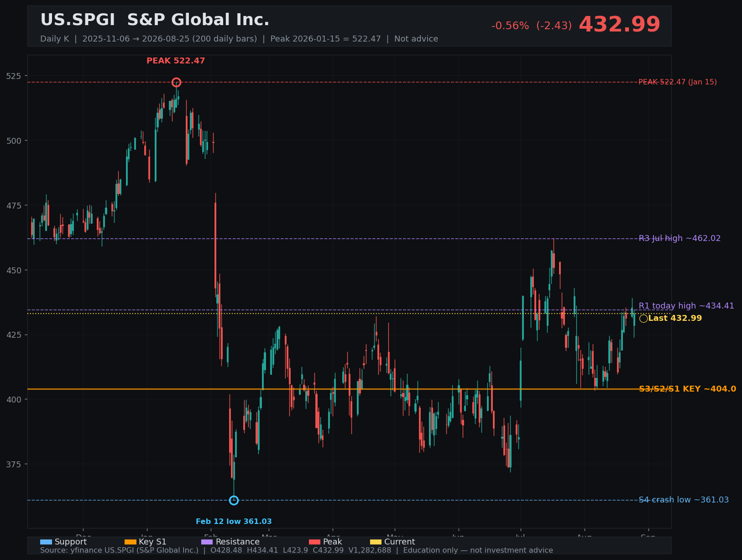Select the red Peak legend swatch
742x560 pixels.
tap(314, 542)
